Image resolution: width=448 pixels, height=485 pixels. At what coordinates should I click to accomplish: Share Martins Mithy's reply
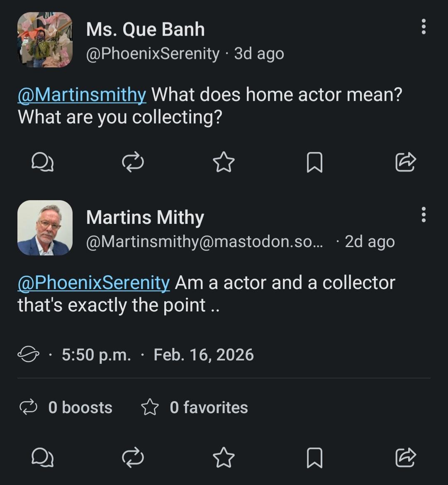(405, 458)
